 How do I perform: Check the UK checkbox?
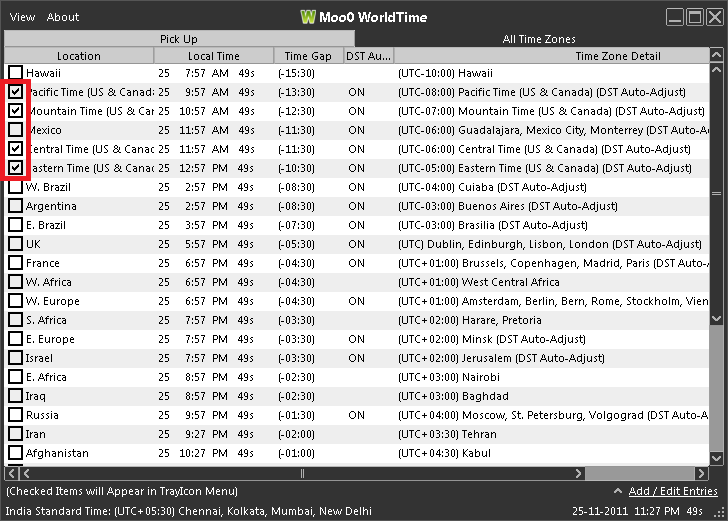[x=15, y=244]
